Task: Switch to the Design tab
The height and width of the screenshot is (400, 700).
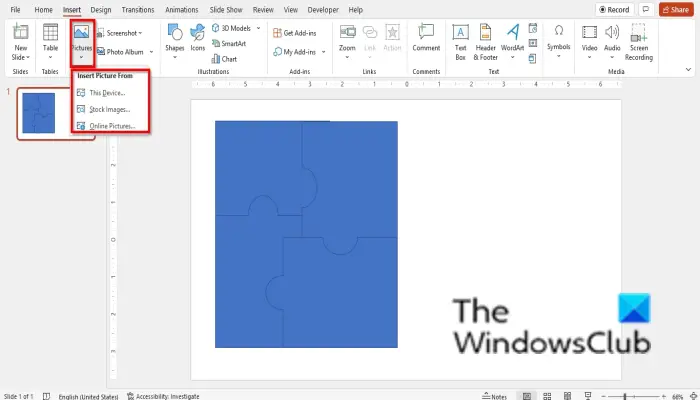Action: 101,9
